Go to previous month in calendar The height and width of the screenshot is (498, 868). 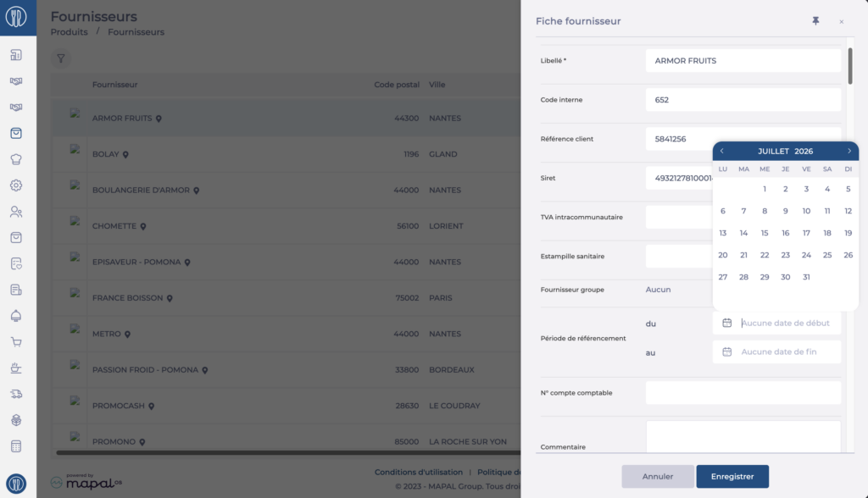click(722, 151)
